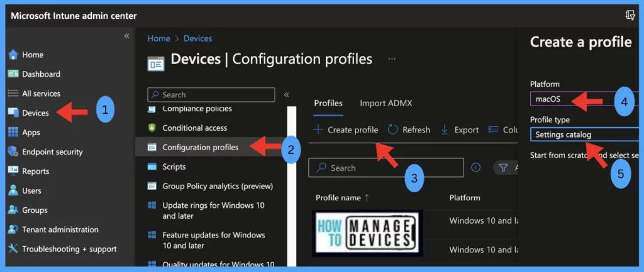Click the Configuration profiles menu icon
Viewport: 644px width, 272px height.
click(152, 147)
